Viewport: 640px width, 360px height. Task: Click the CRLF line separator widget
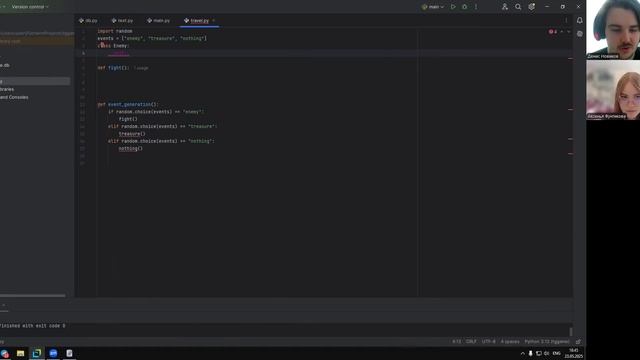[471, 342]
